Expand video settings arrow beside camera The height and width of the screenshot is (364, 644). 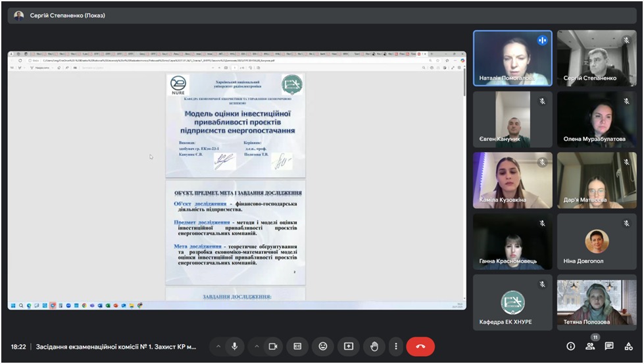point(256,346)
